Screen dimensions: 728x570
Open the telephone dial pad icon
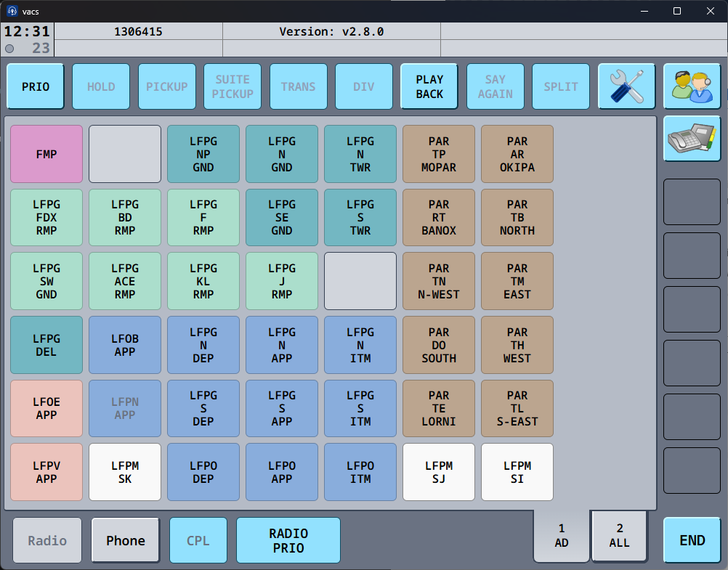pos(692,139)
